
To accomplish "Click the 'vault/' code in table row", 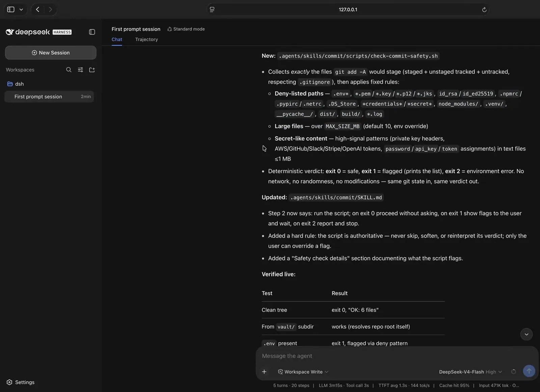I will 286,327.
